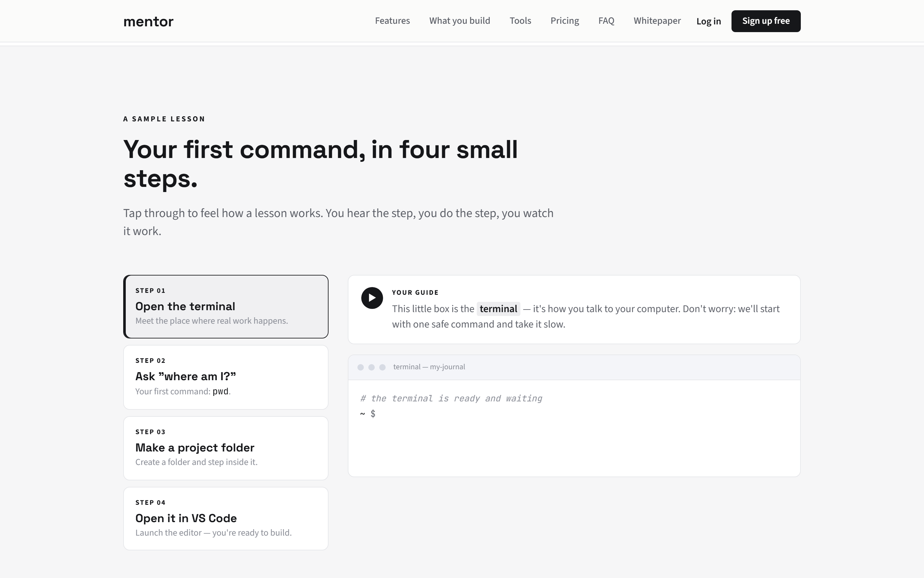Open the Whitepaper link
Image resolution: width=924 pixels, height=578 pixels.
pyautogui.click(x=657, y=21)
